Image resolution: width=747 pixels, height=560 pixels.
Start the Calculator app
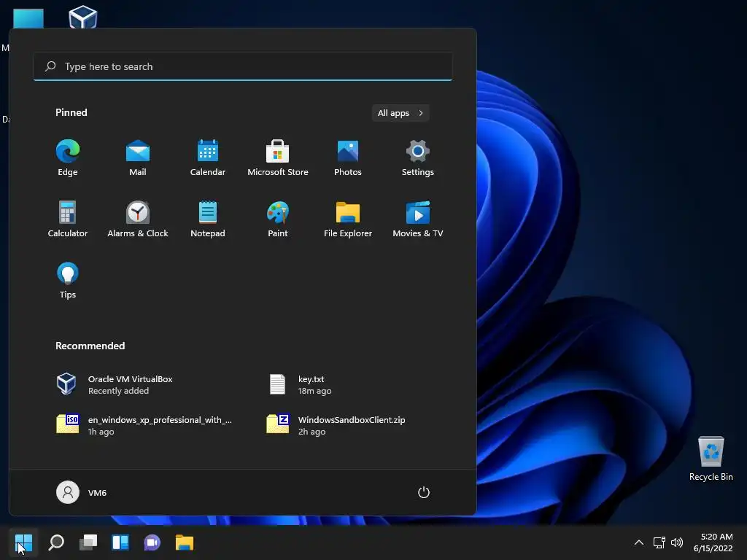pos(68,219)
